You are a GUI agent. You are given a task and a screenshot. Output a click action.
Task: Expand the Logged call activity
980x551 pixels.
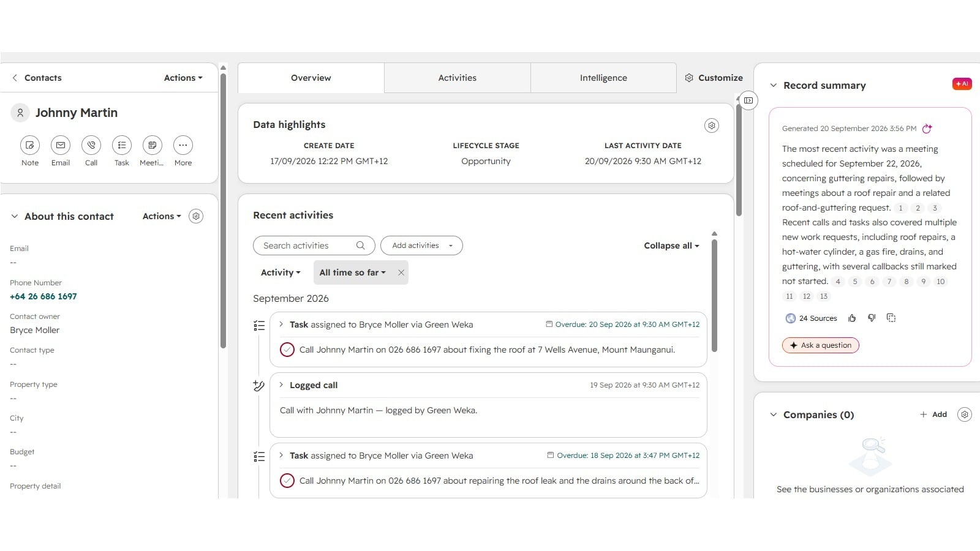click(x=281, y=385)
